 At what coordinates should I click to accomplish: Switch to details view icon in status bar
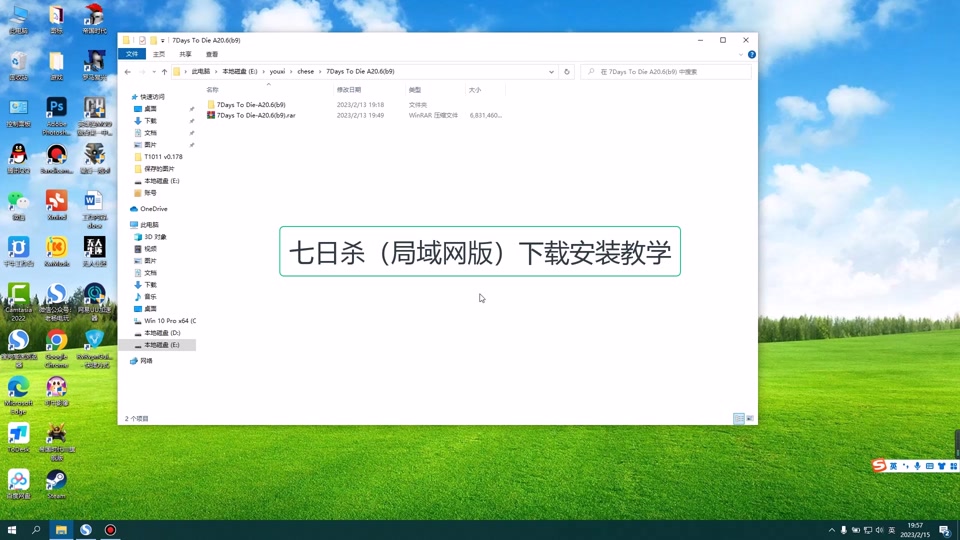pos(739,419)
